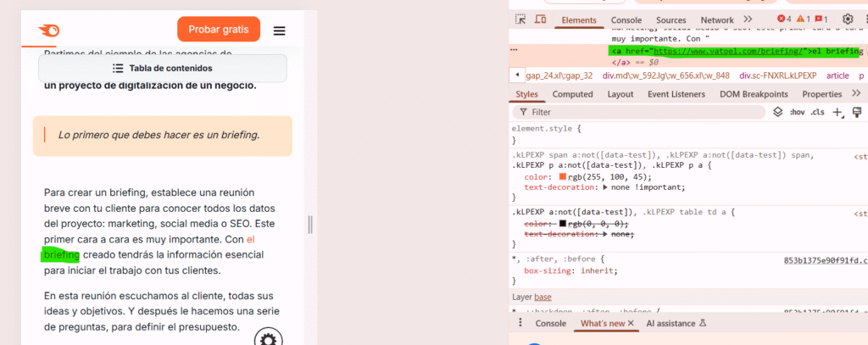Click the Semrush logo icon

pyautogui.click(x=49, y=31)
